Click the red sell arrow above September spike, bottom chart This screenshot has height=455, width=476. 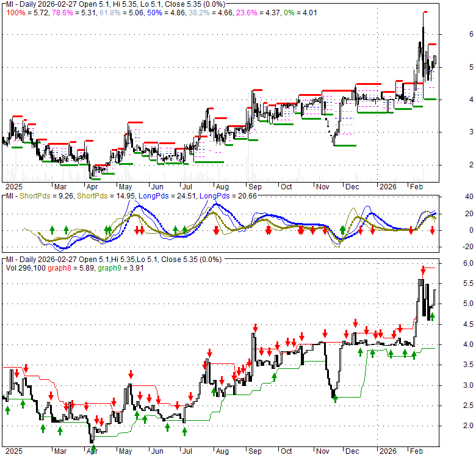point(256,328)
